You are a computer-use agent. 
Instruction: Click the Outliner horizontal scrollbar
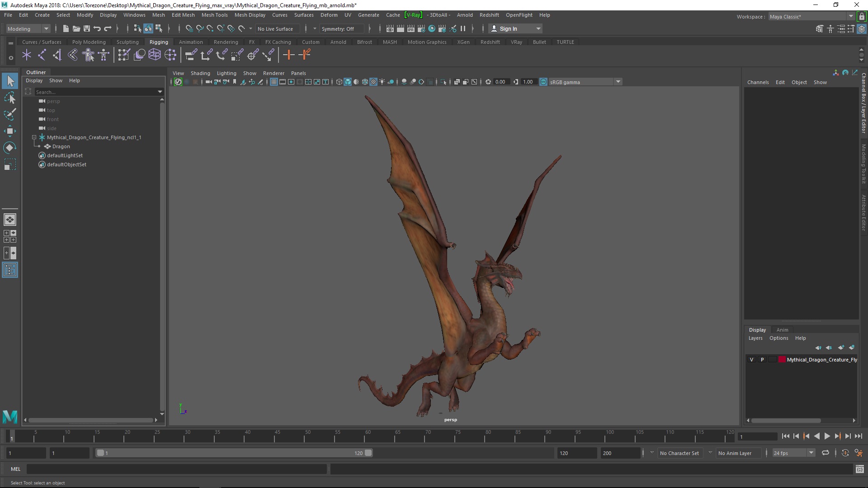click(90, 420)
